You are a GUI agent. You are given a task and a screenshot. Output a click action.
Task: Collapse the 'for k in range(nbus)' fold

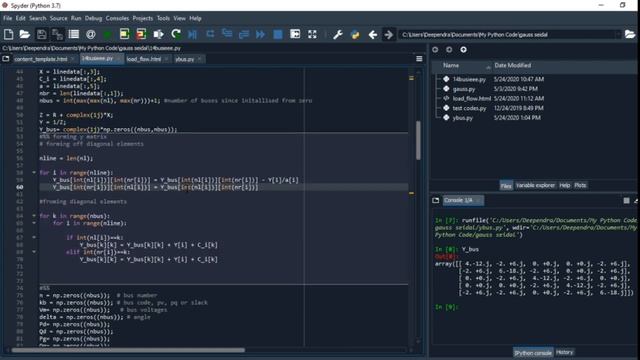click(34, 216)
